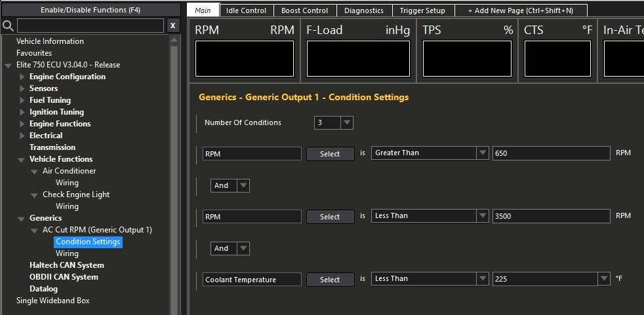The height and width of the screenshot is (315, 644).
Task: Expand the Fuel Tuning tree node
Action: 22,100
